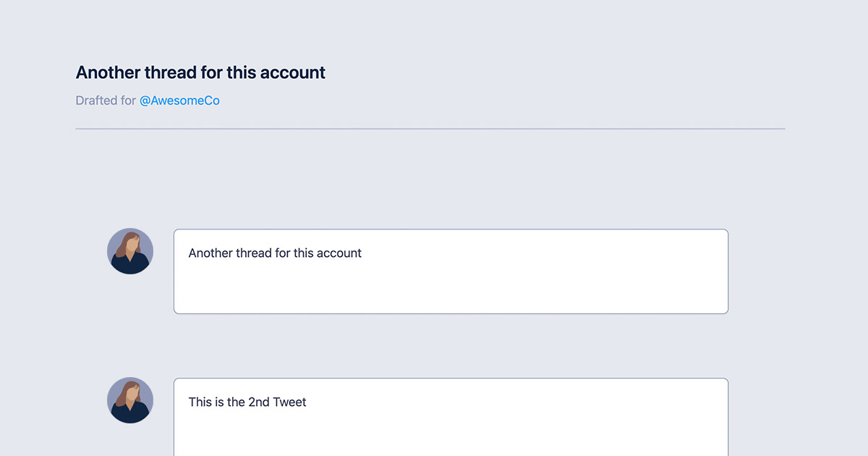Click empty space below second tweet's text
This screenshot has width=868, height=456.
451,434
